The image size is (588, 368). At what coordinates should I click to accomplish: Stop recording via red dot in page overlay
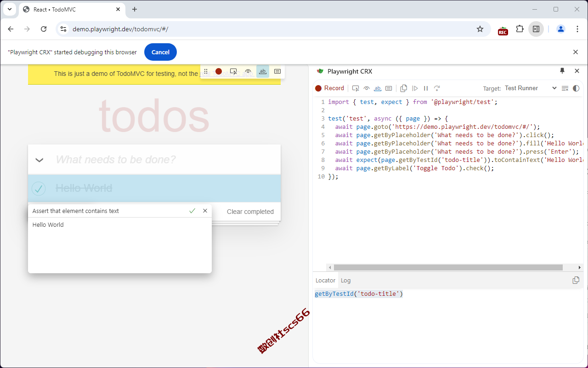point(219,71)
